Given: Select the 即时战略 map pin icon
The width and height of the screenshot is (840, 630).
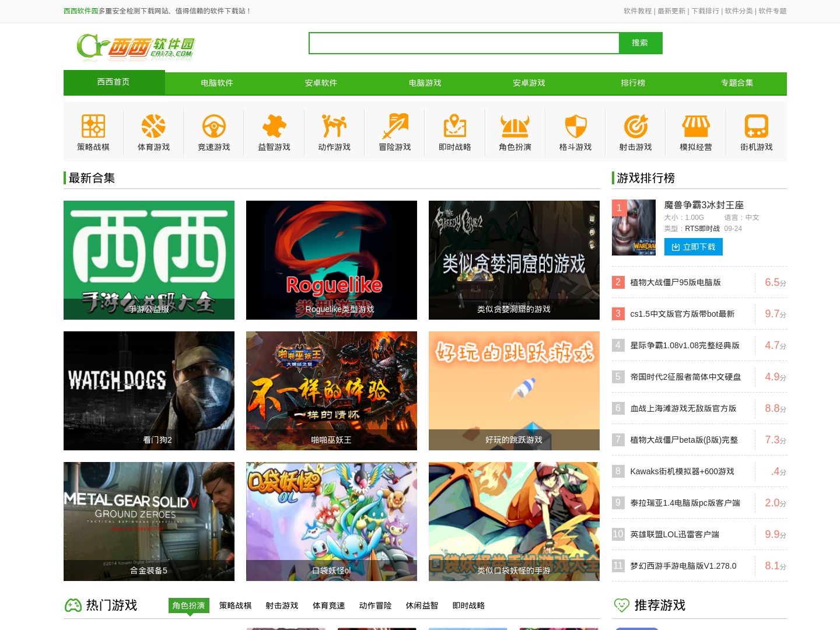Looking at the screenshot, I should click(x=455, y=126).
